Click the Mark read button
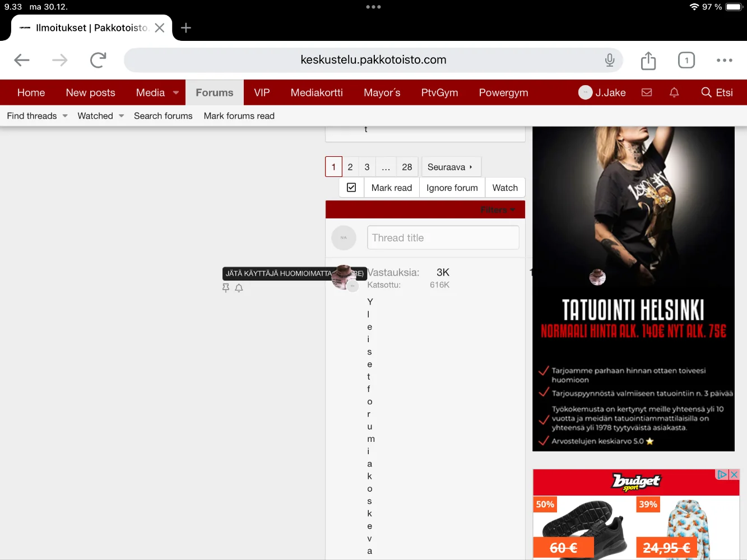 [391, 188]
